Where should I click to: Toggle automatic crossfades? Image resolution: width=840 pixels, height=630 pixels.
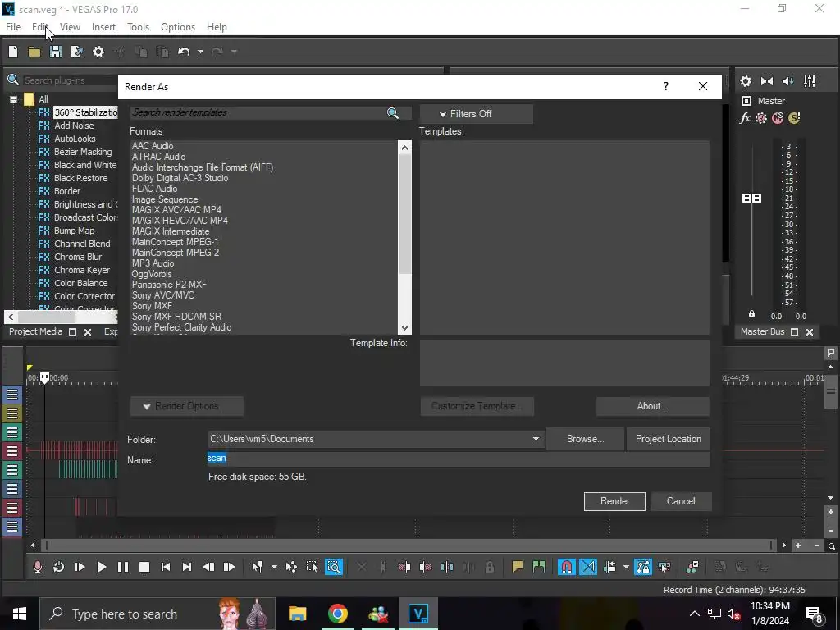pyautogui.click(x=587, y=567)
